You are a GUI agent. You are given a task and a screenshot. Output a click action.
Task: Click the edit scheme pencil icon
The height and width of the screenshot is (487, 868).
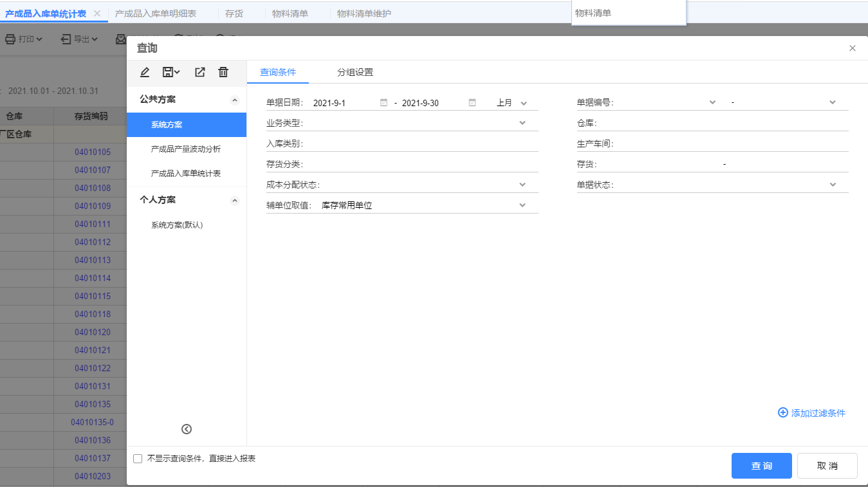pos(145,73)
